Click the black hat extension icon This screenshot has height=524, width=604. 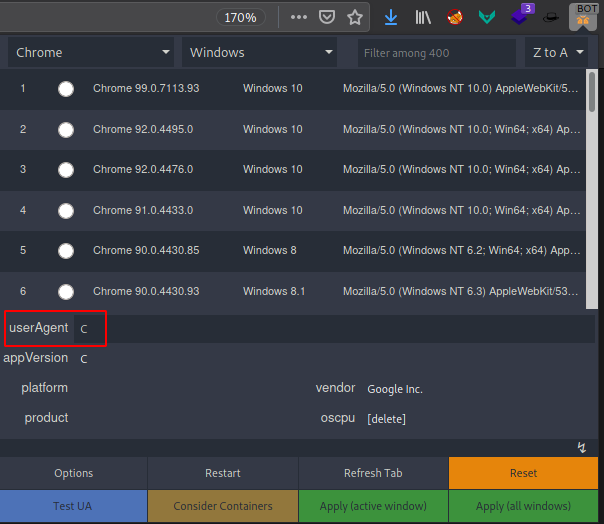[x=551, y=17]
